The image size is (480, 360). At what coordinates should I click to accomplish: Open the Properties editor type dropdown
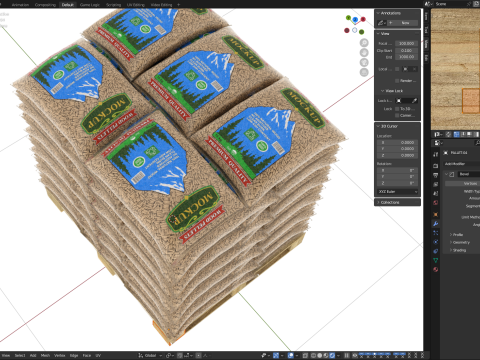pos(438,143)
